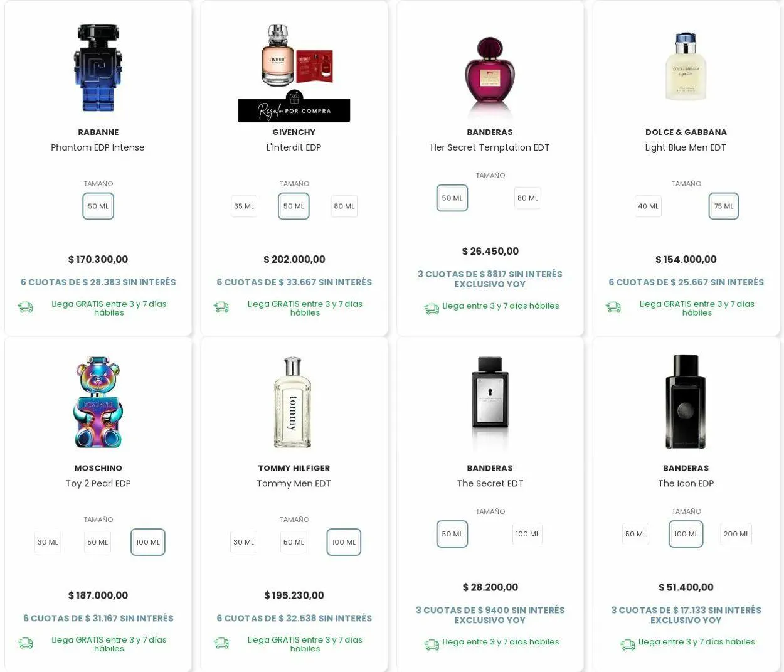Click gift icon on Regalo por compra banner
Screen dimensions: 784x672
point(294,99)
